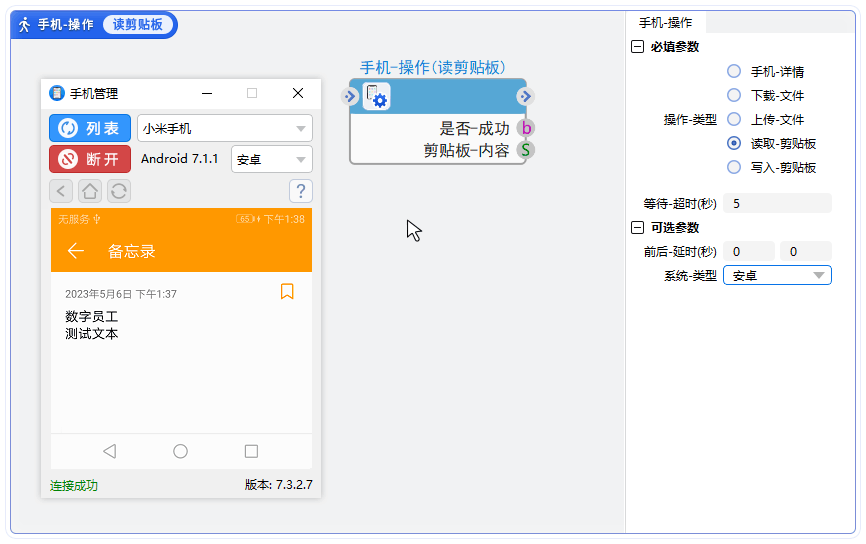Switch to the 手机-操作 properties tab
Screen dimensions: 866x544
666,23
